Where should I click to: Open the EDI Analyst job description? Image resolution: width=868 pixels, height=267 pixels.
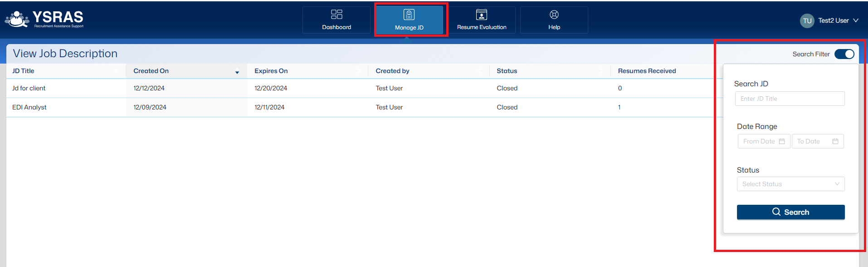point(29,107)
